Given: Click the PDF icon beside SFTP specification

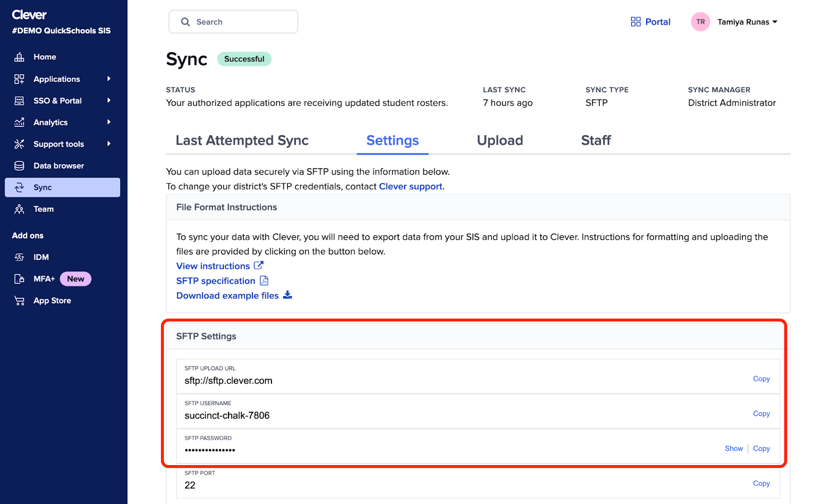Looking at the screenshot, I should (x=264, y=280).
